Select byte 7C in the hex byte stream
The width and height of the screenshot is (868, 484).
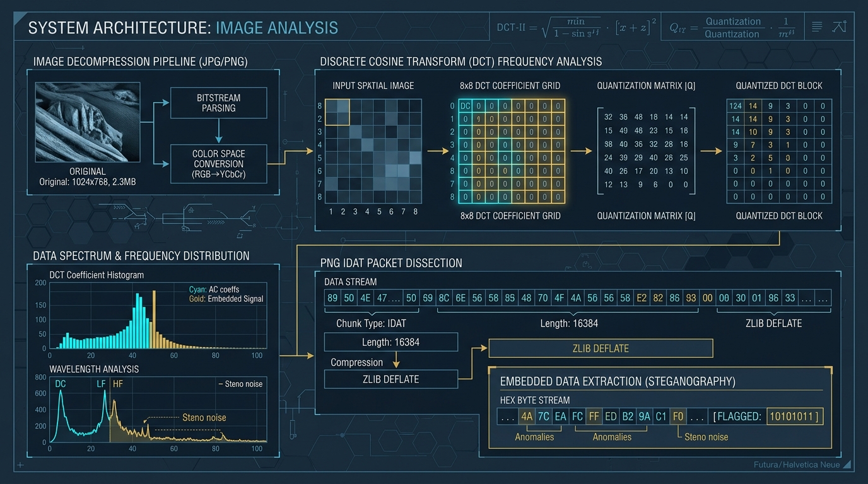tap(543, 417)
